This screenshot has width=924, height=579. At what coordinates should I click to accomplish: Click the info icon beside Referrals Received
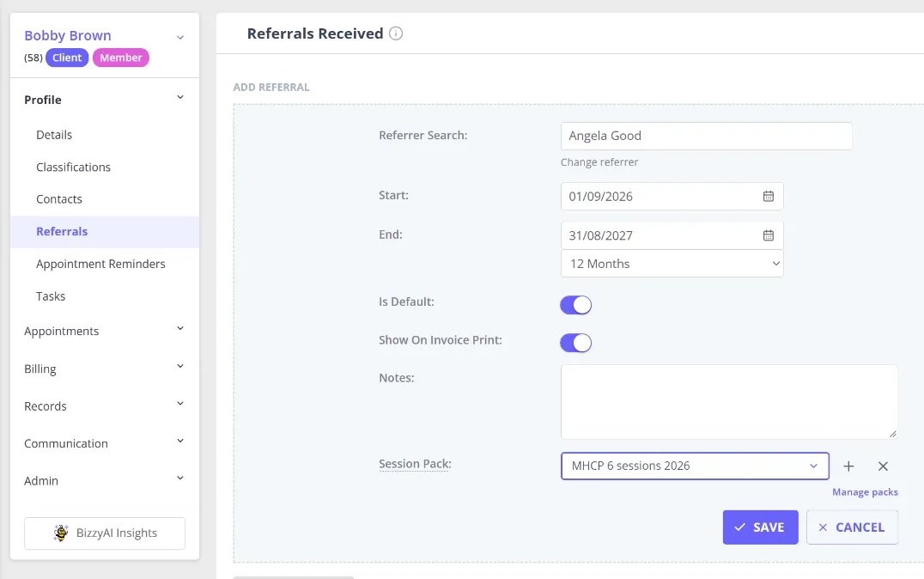point(396,34)
